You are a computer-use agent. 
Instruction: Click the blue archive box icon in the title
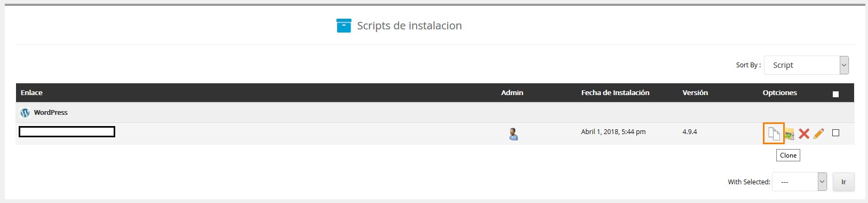344,26
